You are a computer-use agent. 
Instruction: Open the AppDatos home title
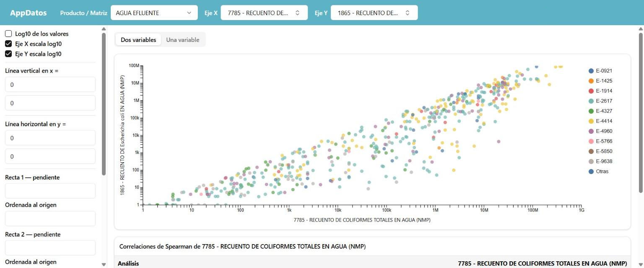click(x=28, y=13)
